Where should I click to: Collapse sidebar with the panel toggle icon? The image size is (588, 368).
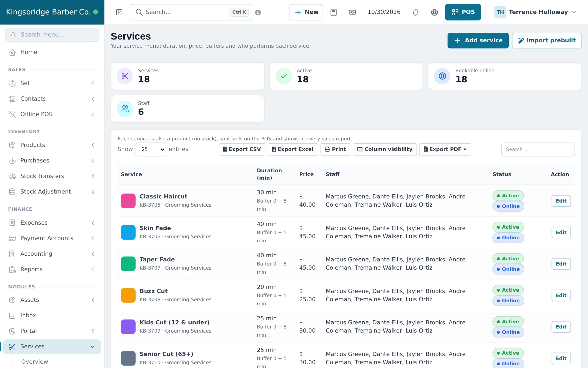(x=119, y=12)
